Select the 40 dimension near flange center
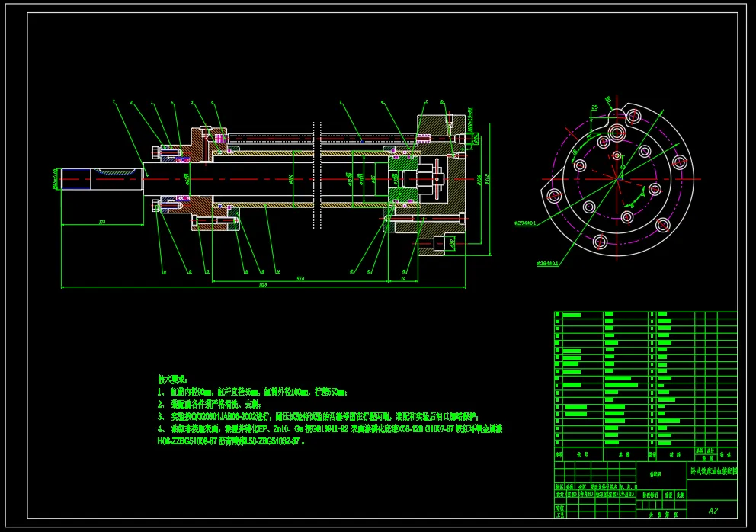This screenshot has height=532, width=756. [622, 168]
